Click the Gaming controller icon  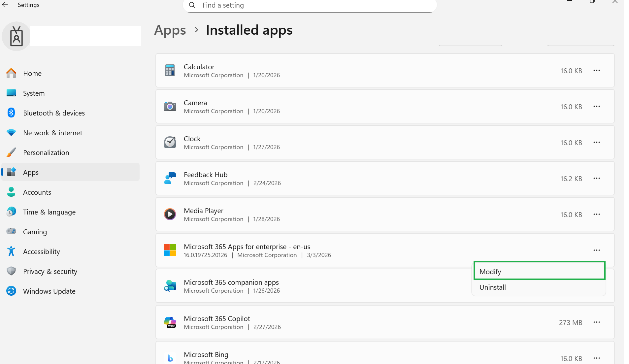coord(11,232)
